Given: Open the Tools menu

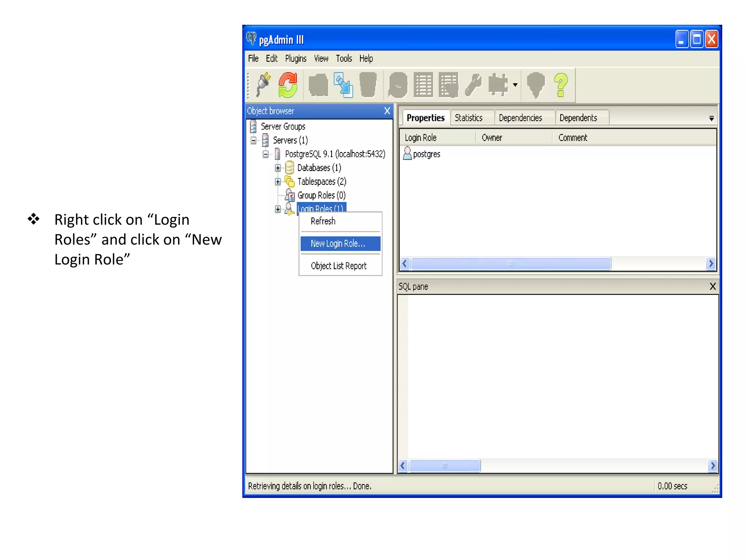Looking at the screenshot, I should click(x=344, y=59).
